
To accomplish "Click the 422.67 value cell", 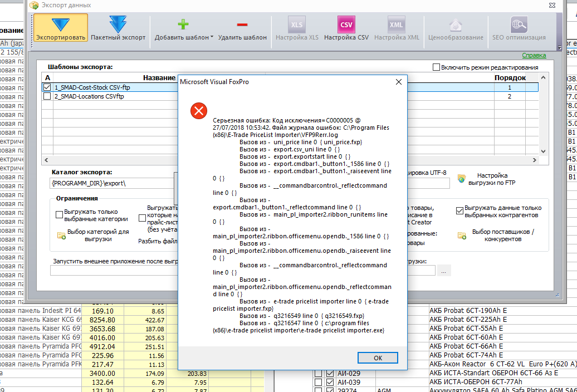I will (145, 320).
